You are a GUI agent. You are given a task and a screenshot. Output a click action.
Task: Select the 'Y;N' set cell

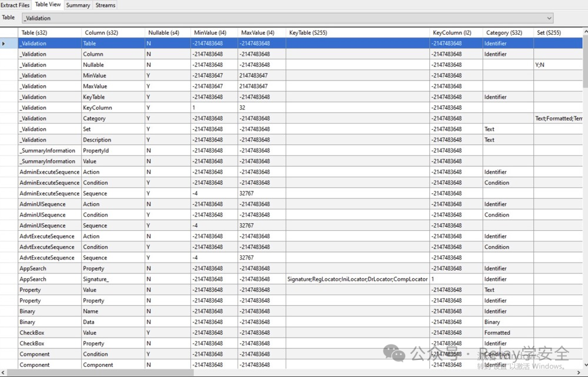558,65
